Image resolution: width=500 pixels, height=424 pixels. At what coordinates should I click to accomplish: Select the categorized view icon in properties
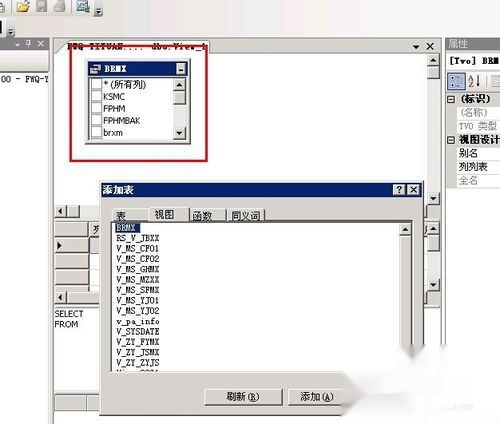click(456, 81)
